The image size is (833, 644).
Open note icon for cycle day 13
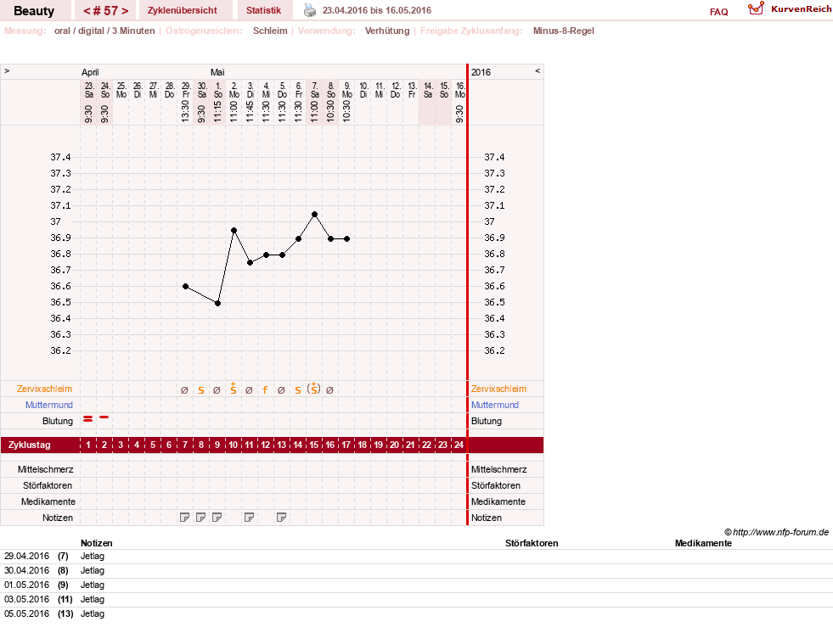(282, 517)
